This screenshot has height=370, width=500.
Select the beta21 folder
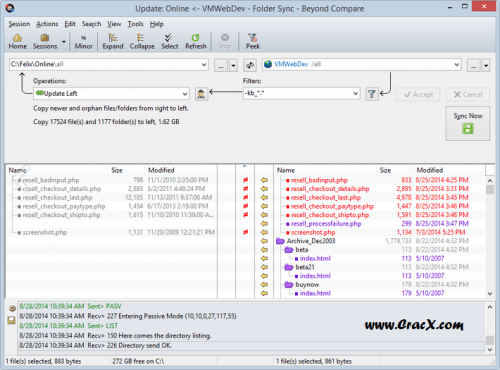305,267
